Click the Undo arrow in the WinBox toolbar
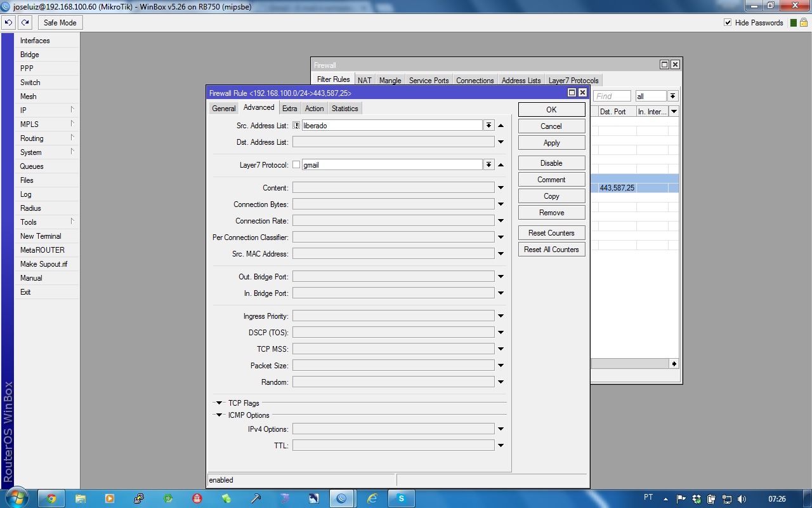Viewport: 812px width, 508px height. pyautogui.click(x=8, y=23)
